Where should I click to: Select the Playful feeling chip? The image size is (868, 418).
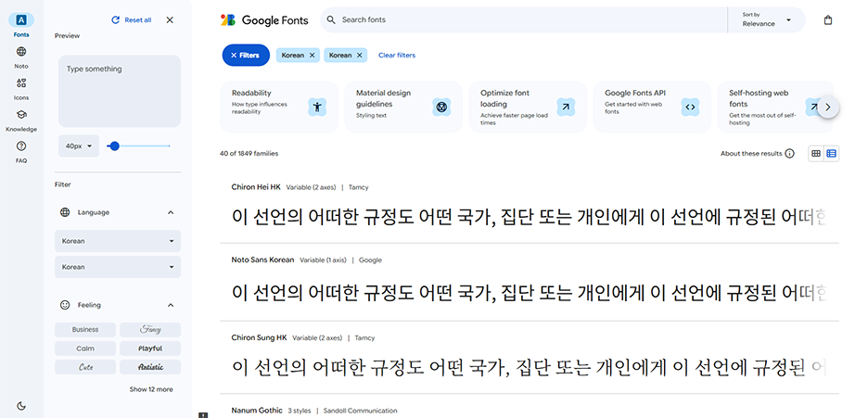point(150,348)
